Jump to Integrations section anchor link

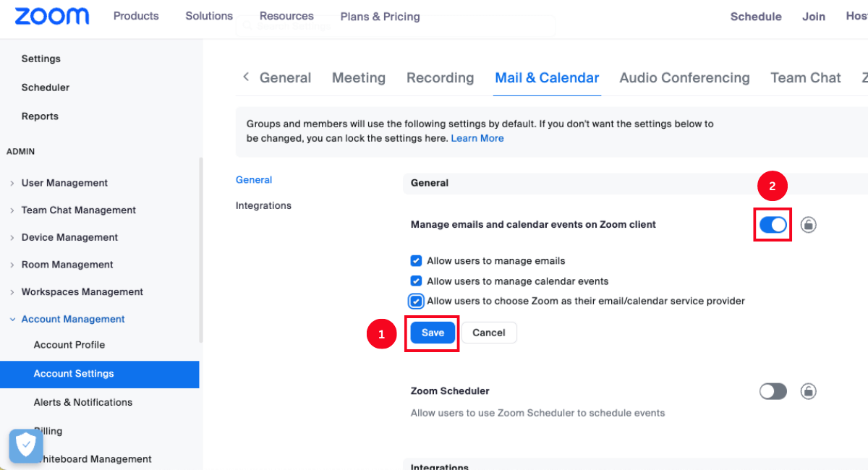[263, 205]
